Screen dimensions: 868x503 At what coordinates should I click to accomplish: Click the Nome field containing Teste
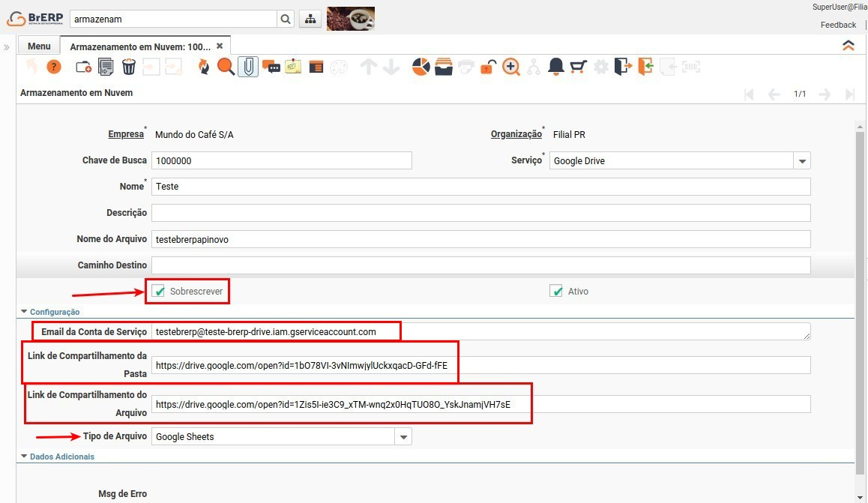click(480, 187)
